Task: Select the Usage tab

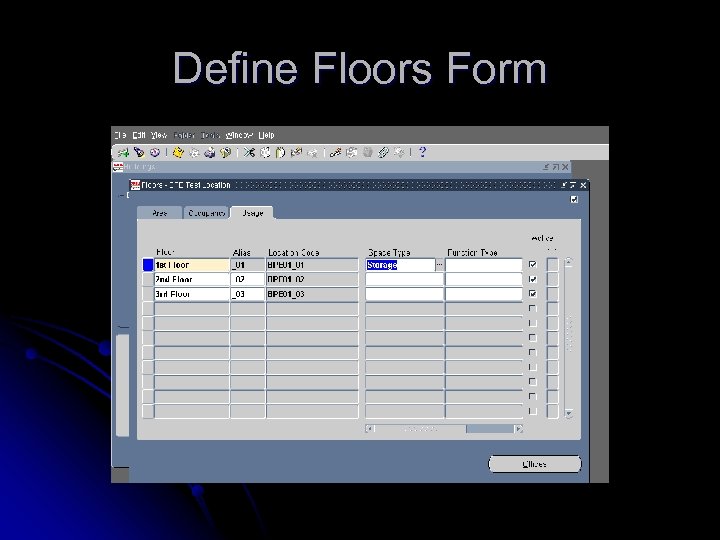Action: click(252, 213)
